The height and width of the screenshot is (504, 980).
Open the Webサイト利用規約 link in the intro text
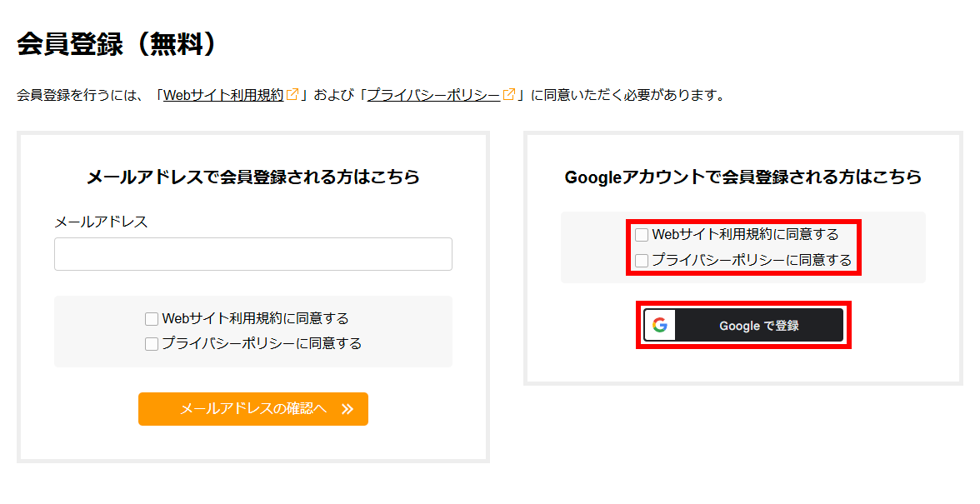(x=222, y=95)
